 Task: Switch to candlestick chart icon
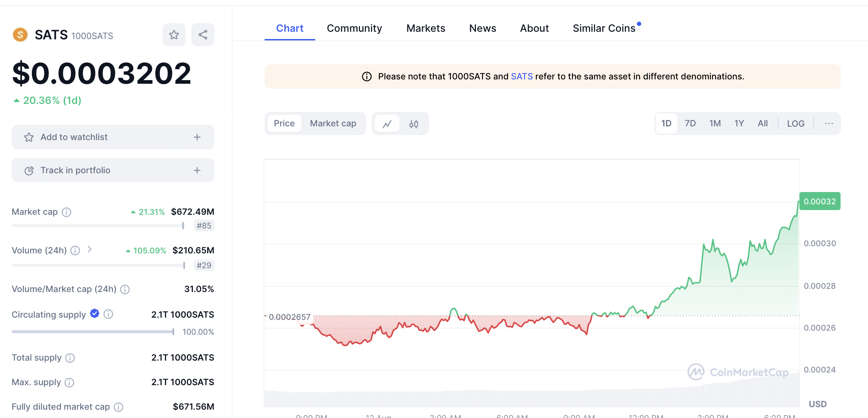point(414,124)
